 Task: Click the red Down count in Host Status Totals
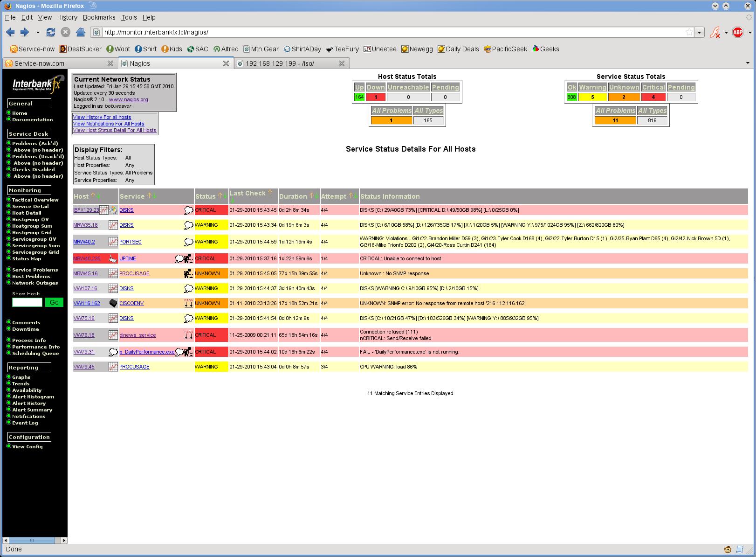pos(375,97)
